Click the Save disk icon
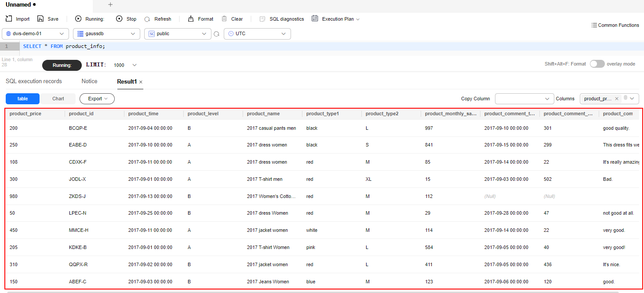The image size is (644, 293). coord(40,19)
